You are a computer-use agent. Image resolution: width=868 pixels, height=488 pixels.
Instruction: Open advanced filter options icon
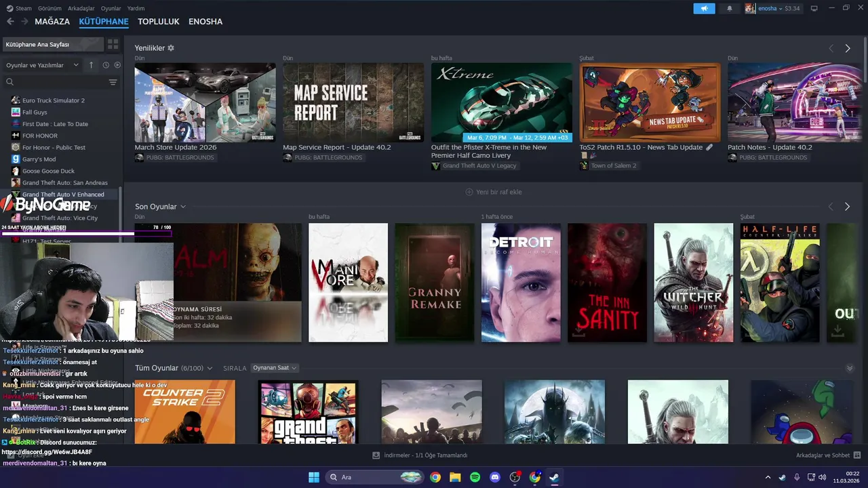[113, 82]
